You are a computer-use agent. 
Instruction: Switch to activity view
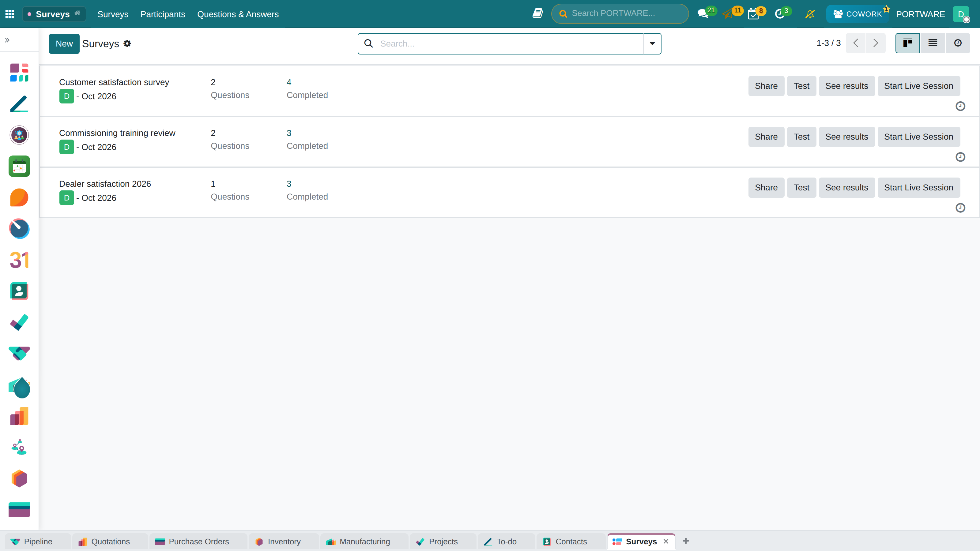pyautogui.click(x=958, y=43)
